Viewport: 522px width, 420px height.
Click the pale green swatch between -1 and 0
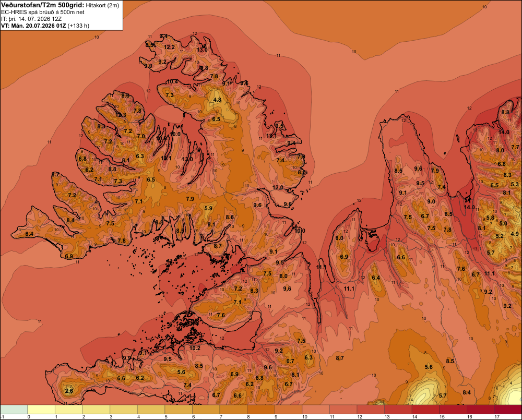(x=14, y=410)
